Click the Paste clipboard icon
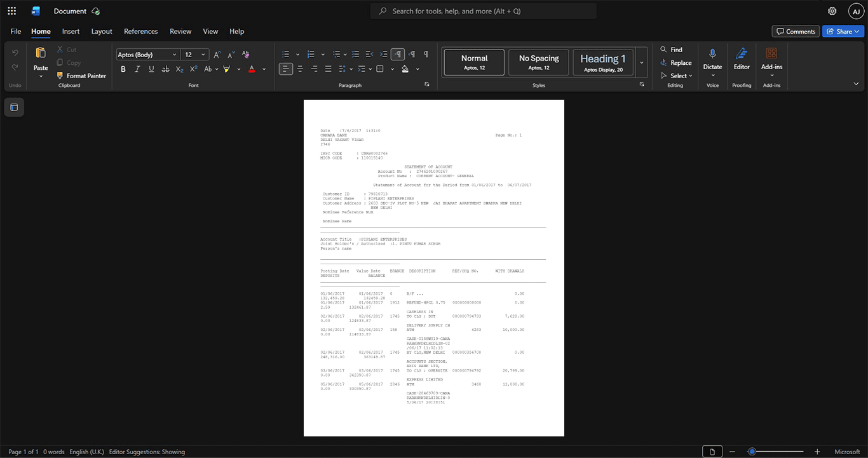Screen dimensions: 868x458 coord(41,53)
